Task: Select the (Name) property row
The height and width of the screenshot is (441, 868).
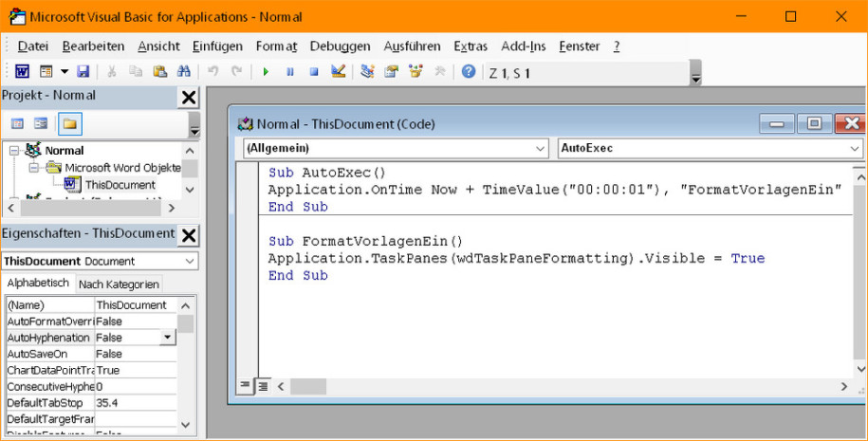Action: click(x=91, y=304)
